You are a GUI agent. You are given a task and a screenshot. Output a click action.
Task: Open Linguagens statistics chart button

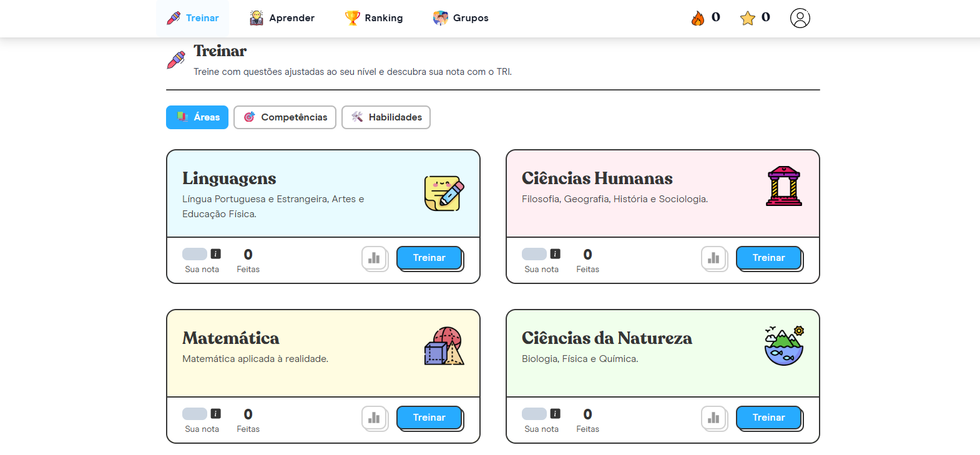pyautogui.click(x=375, y=258)
